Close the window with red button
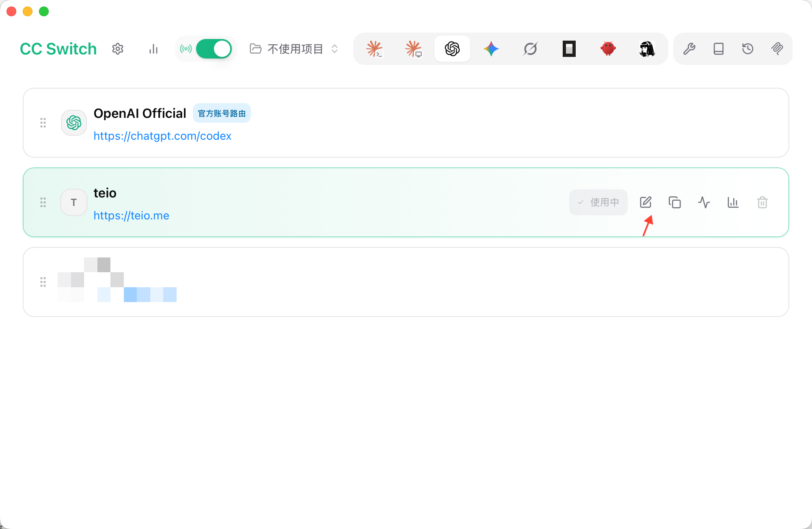Screen dimensions: 812x529 [x=11, y=11]
